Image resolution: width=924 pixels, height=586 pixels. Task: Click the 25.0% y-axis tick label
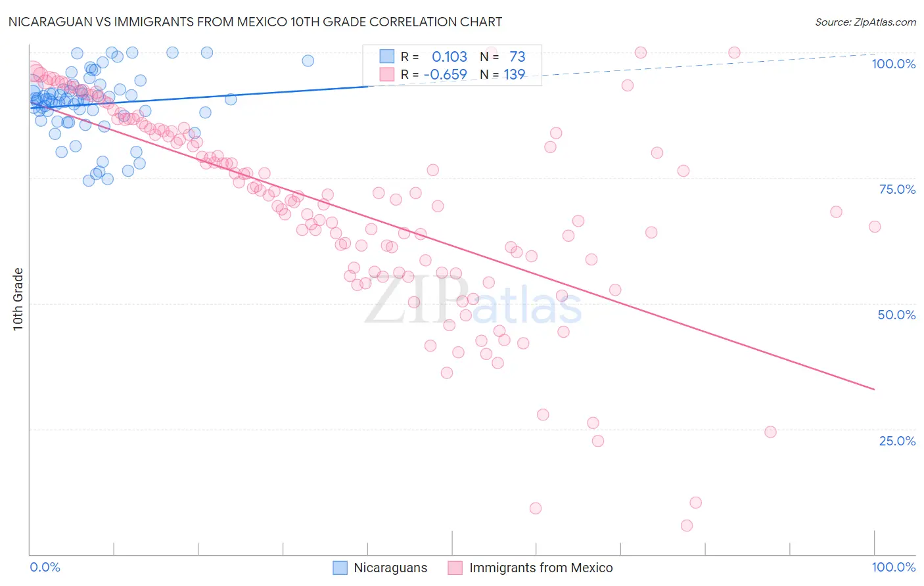click(897, 441)
